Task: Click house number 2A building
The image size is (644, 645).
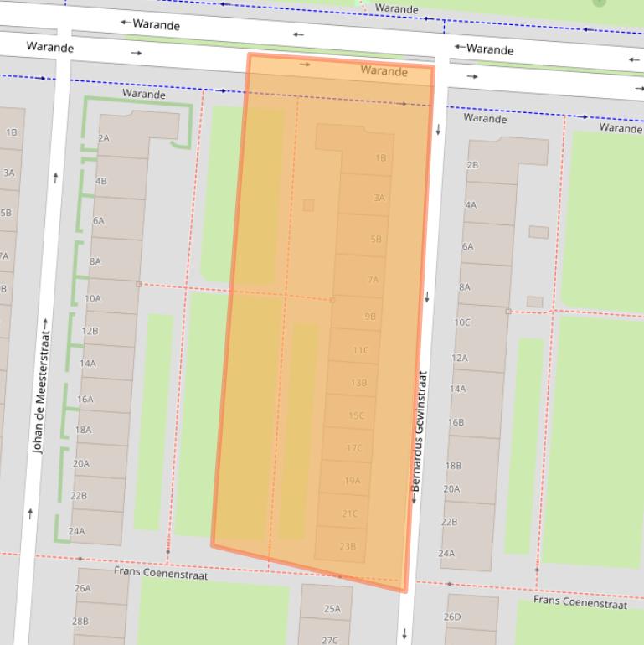Action: (105, 138)
